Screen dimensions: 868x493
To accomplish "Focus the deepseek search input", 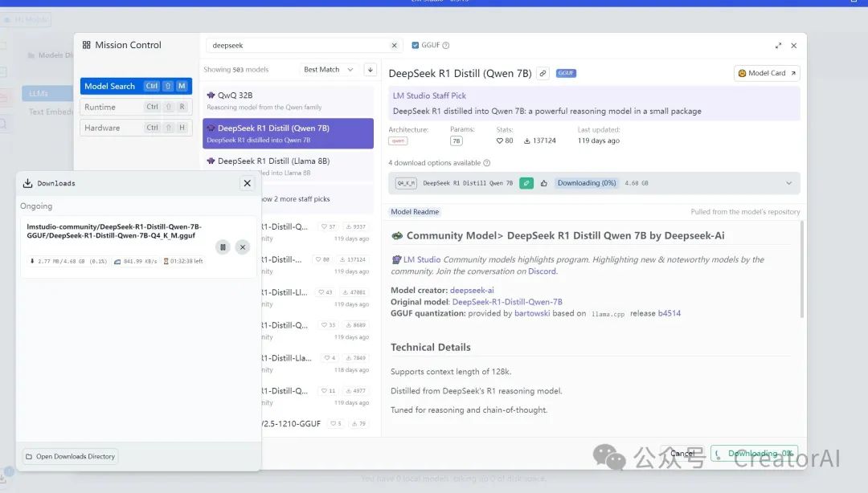I will coord(299,46).
